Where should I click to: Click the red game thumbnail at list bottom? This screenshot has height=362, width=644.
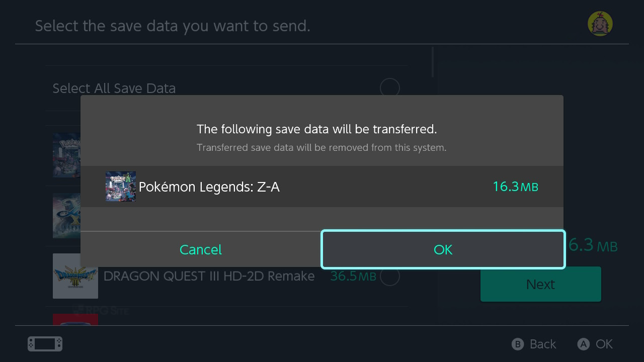(75, 319)
